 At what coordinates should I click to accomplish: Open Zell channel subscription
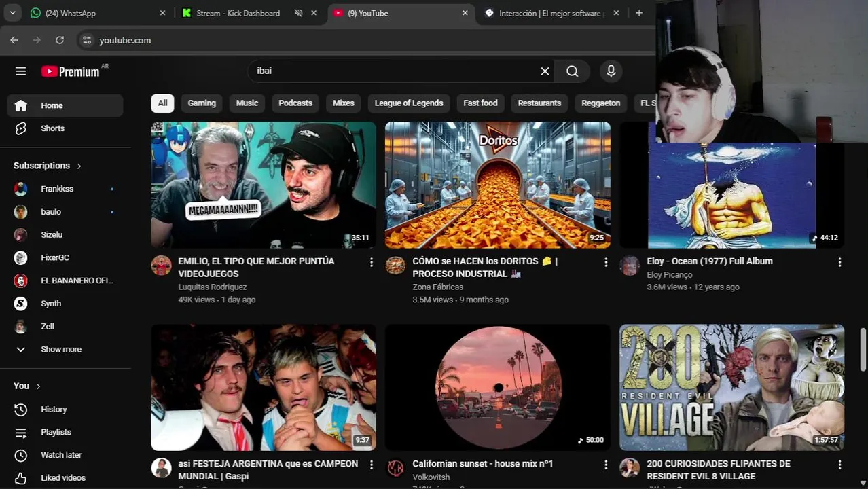[65, 326]
